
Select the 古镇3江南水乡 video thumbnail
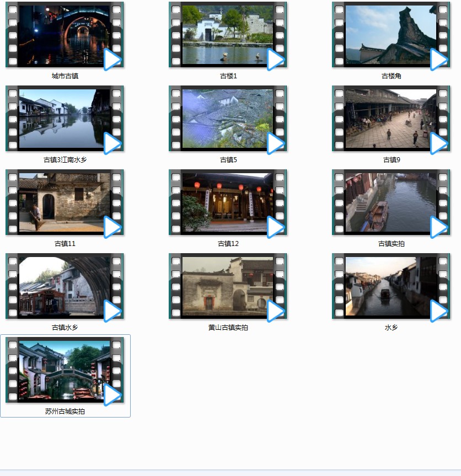pos(65,119)
